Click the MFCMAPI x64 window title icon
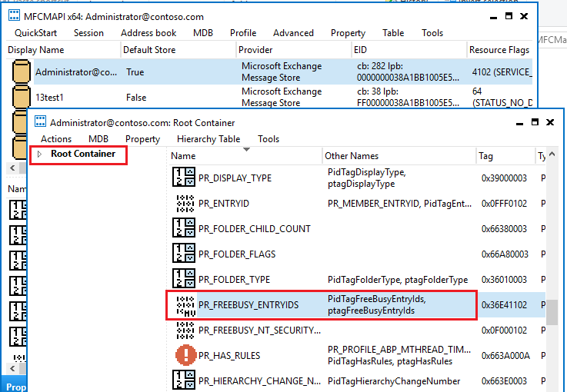This screenshot has height=392, width=567. tap(14, 15)
